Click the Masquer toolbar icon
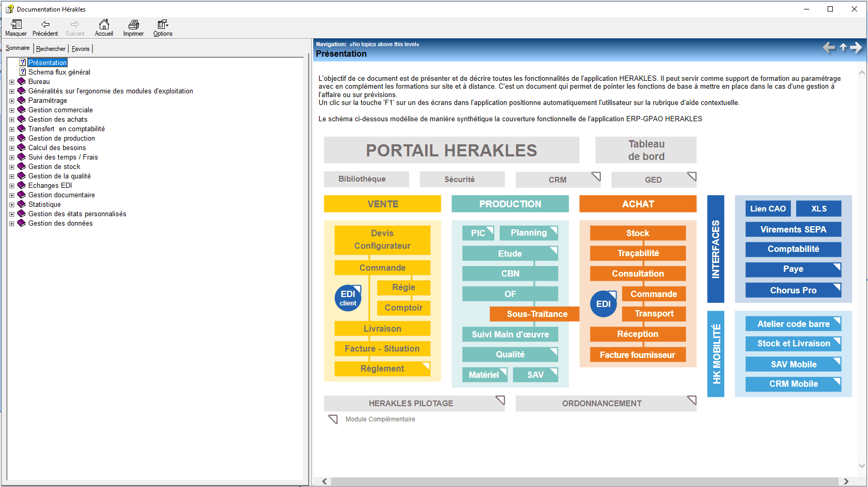This screenshot has height=487, width=868. click(16, 27)
